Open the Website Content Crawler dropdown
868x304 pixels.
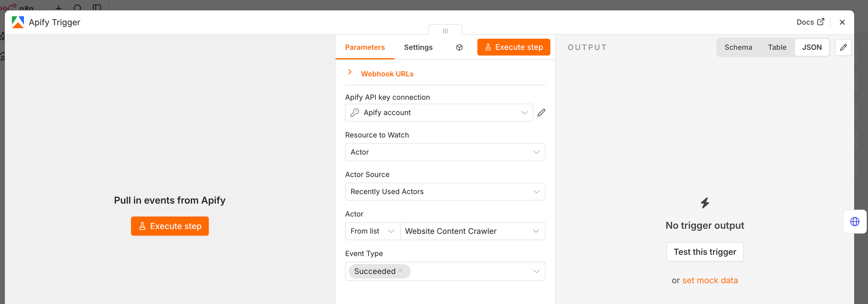click(x=473, y=231)
